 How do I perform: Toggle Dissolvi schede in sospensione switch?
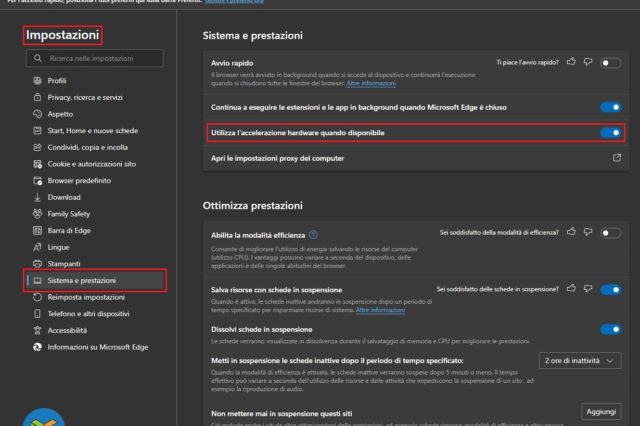(609, 329)
